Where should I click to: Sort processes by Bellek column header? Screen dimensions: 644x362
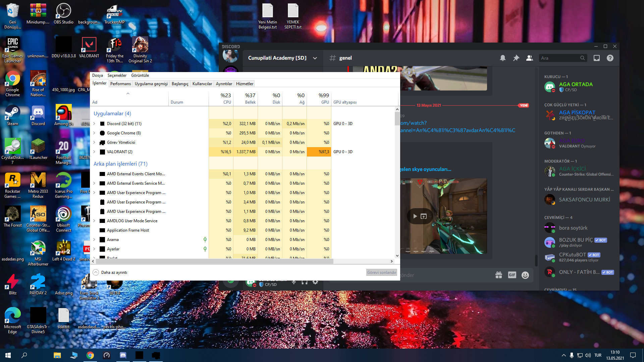246,99
